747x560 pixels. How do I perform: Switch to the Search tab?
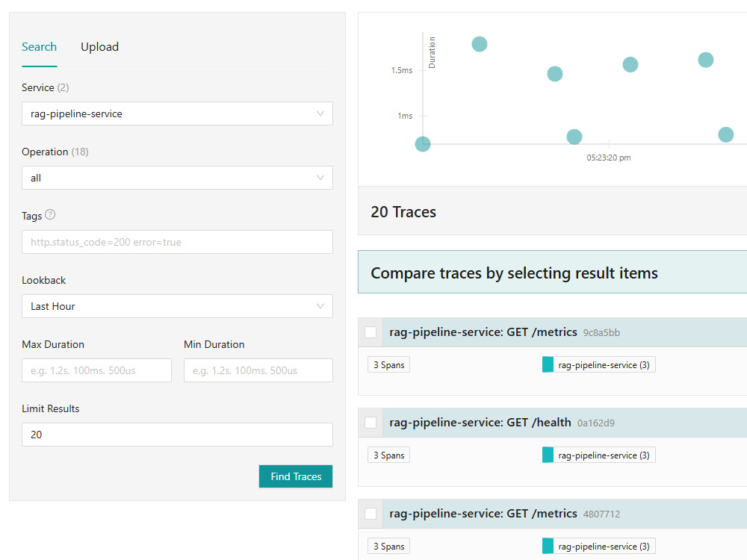(39, 46)
